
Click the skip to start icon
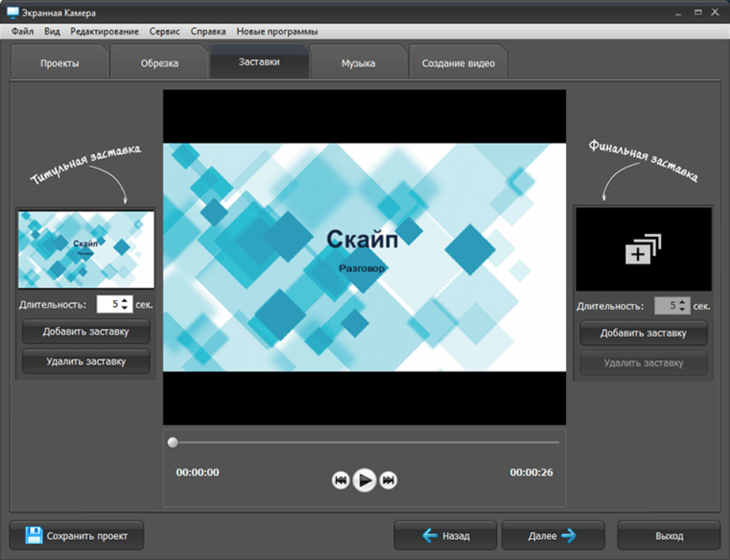(340, 481)
